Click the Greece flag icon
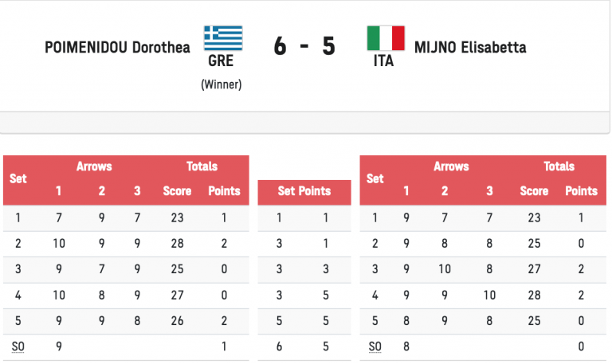Viewport: 612px width, 364px height. [223, 37]
